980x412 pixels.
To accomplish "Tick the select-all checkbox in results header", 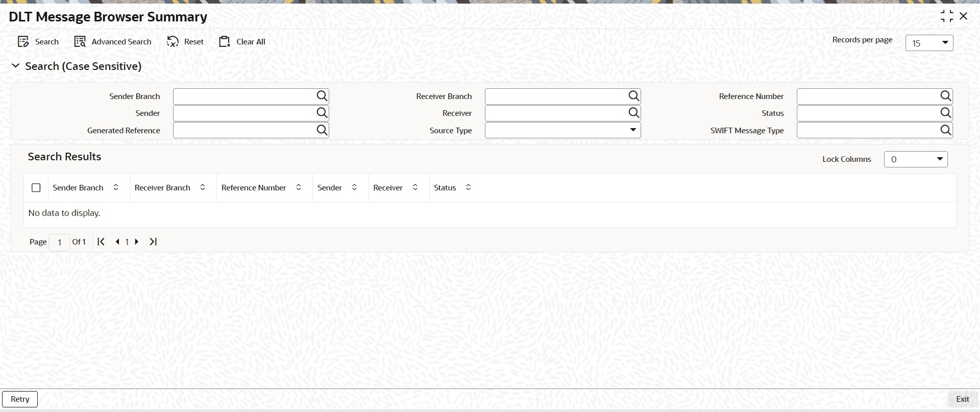I will pyautogui.click(x=36, y=188).
